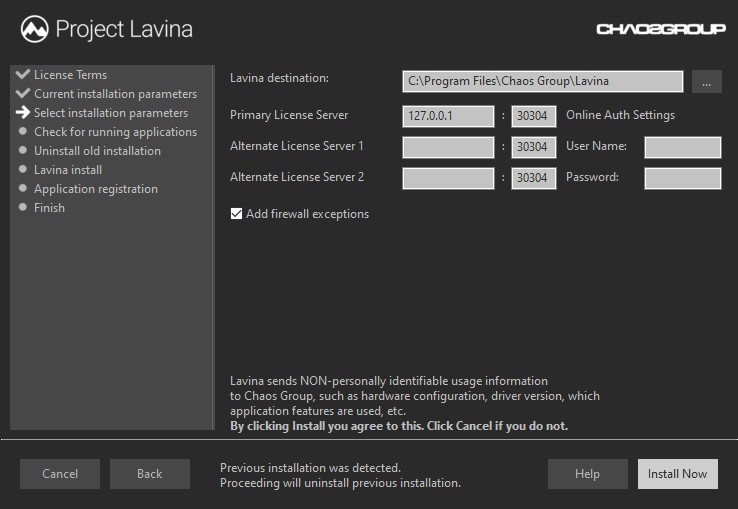Go Back to the previous step
This screenshot has height=509, width=738.
(150, 474)
